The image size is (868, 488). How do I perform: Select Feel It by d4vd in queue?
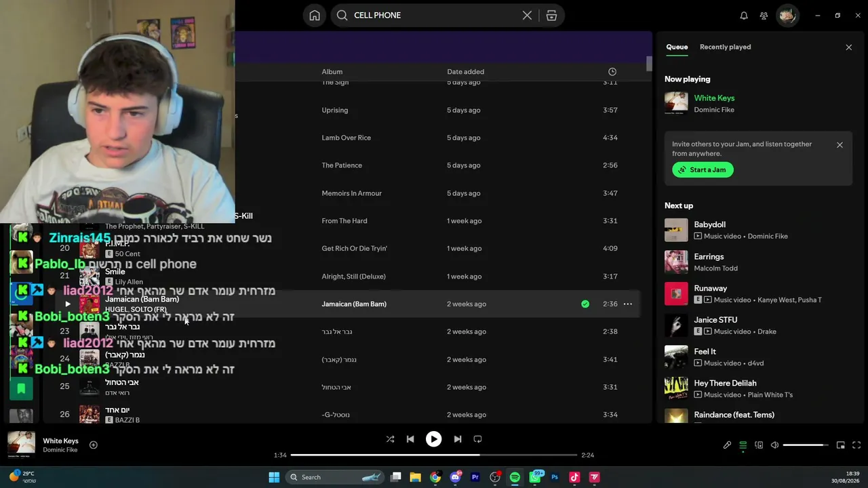click(x=758, y=357)
